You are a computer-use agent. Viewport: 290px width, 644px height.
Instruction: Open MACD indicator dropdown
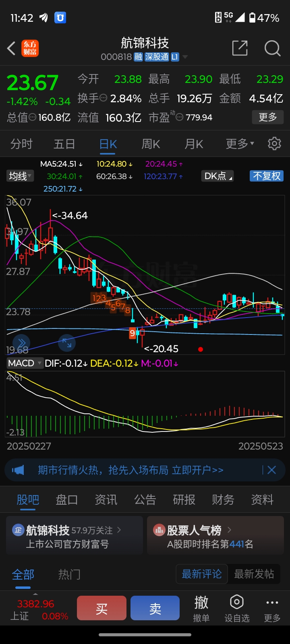click(25, 363)
